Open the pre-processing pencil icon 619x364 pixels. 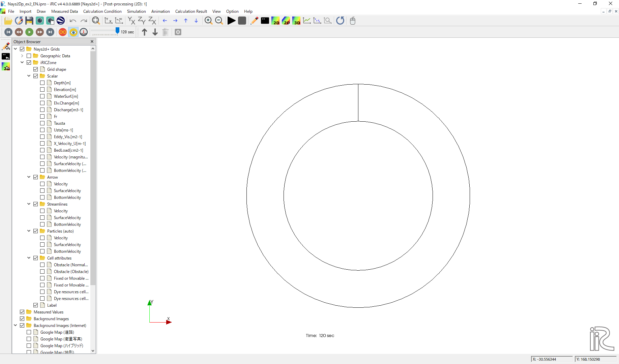(255, 21)
